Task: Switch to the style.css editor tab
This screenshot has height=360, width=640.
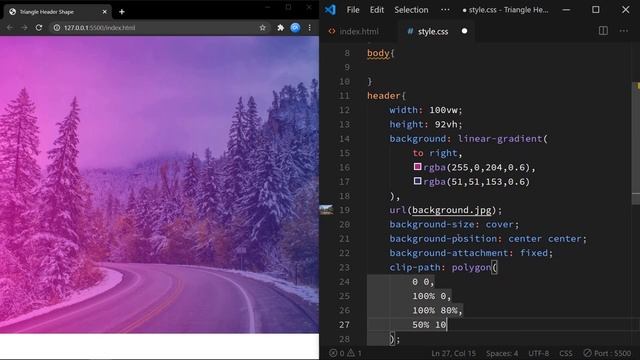Action: tap(433, 31)
